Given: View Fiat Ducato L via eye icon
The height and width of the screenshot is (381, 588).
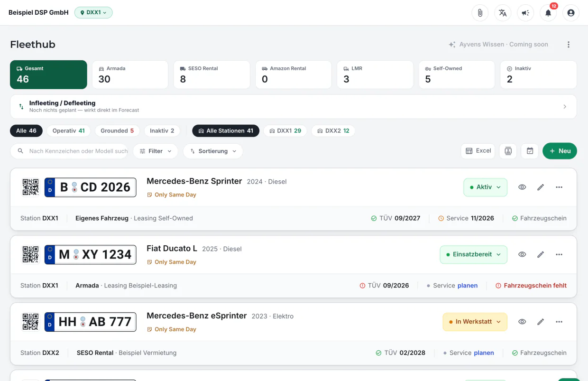Looking at the screenshot, I should pyautogui.click(x=522, y=254).
